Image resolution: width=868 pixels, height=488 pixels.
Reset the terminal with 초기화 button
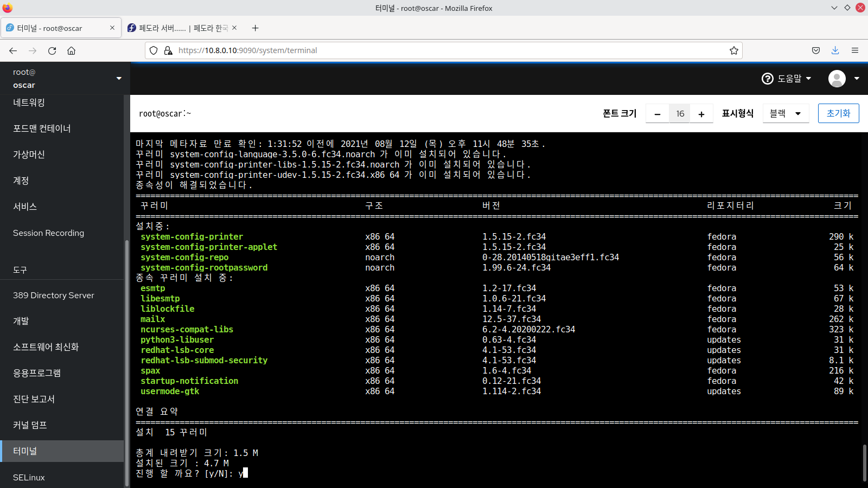[x=839, y=113]
